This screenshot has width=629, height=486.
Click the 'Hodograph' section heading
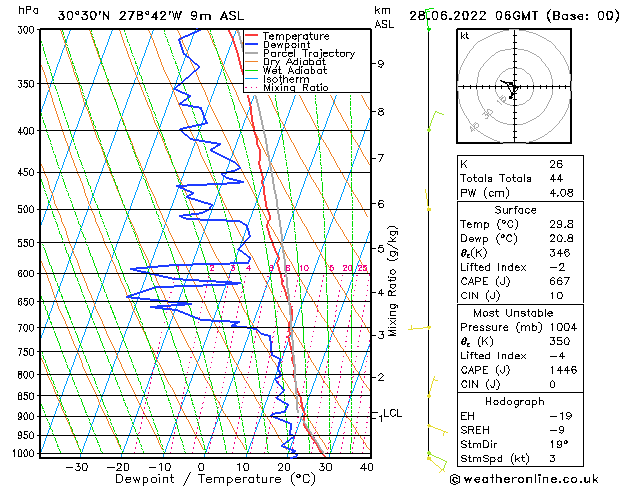[x=515, y=401]
